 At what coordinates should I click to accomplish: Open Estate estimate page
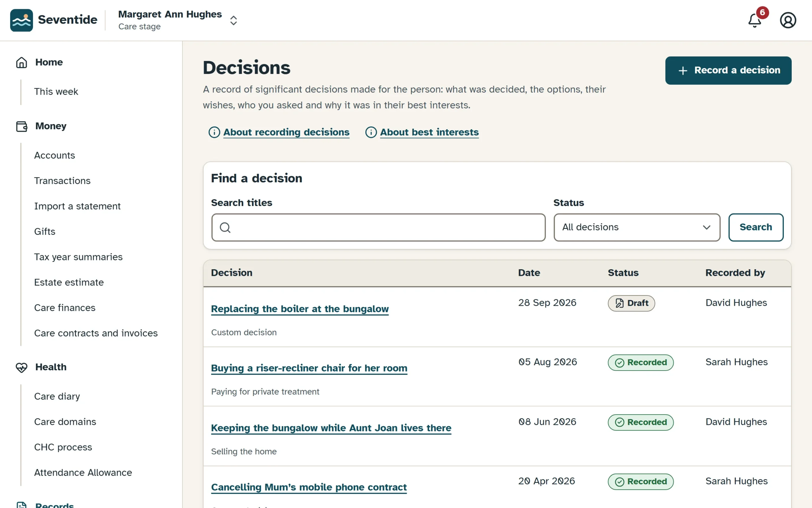(x=69, y=283)
